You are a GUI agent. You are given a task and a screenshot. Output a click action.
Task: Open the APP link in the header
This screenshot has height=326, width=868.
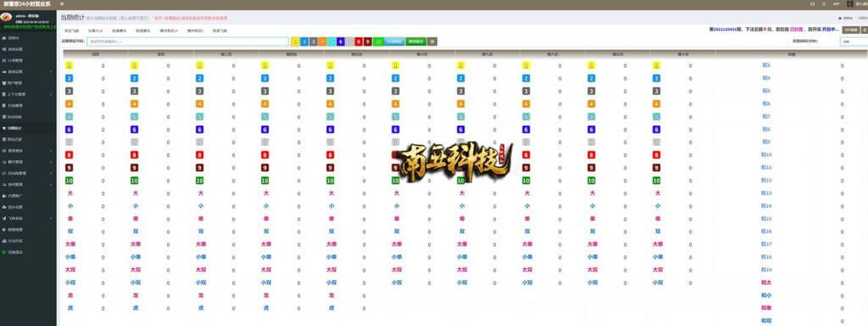click(x=836, y=4)
